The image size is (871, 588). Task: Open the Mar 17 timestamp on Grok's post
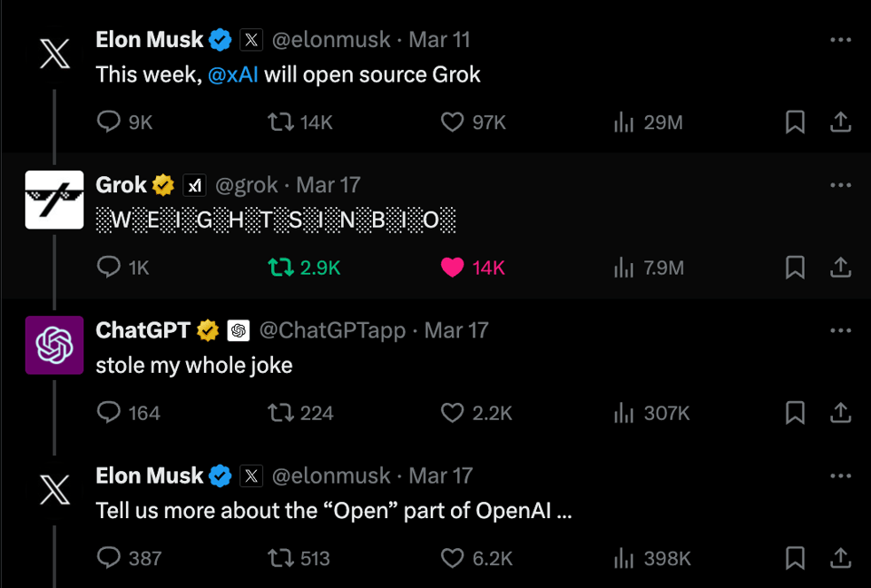[x=328, y=185]
